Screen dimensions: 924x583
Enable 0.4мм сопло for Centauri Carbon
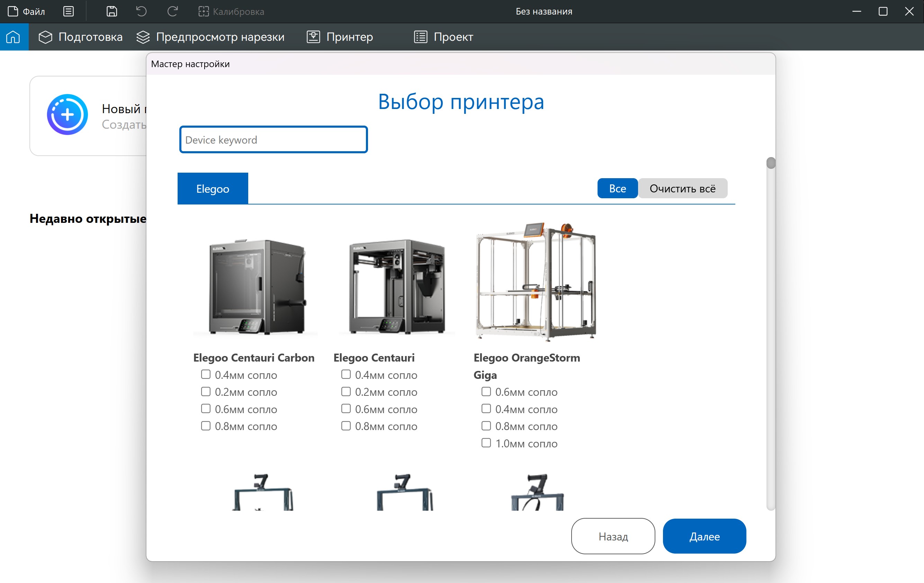coord(206,374)
